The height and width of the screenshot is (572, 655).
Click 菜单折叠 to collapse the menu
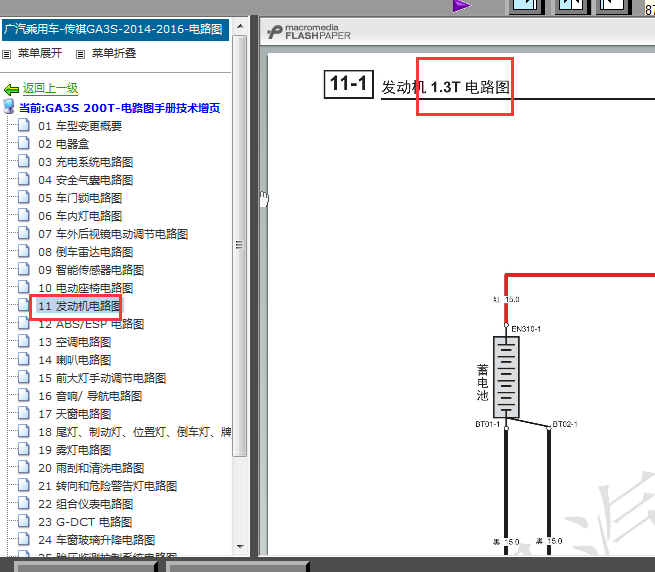coord(114,53)
